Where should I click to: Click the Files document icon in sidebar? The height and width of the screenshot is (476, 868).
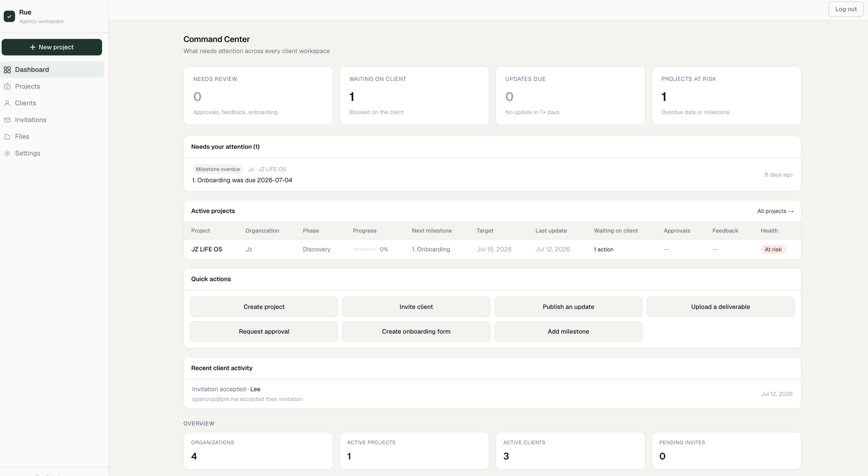7,136
